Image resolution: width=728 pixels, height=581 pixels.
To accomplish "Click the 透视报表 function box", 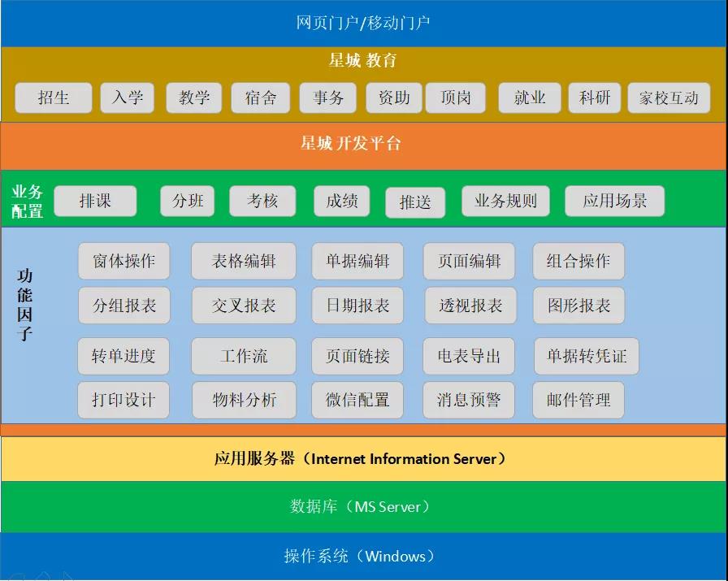I will click(470, 306).
